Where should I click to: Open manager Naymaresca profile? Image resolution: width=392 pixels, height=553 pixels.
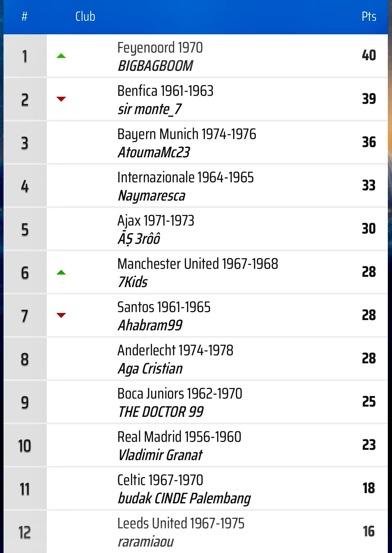click(x=151, y=196)
